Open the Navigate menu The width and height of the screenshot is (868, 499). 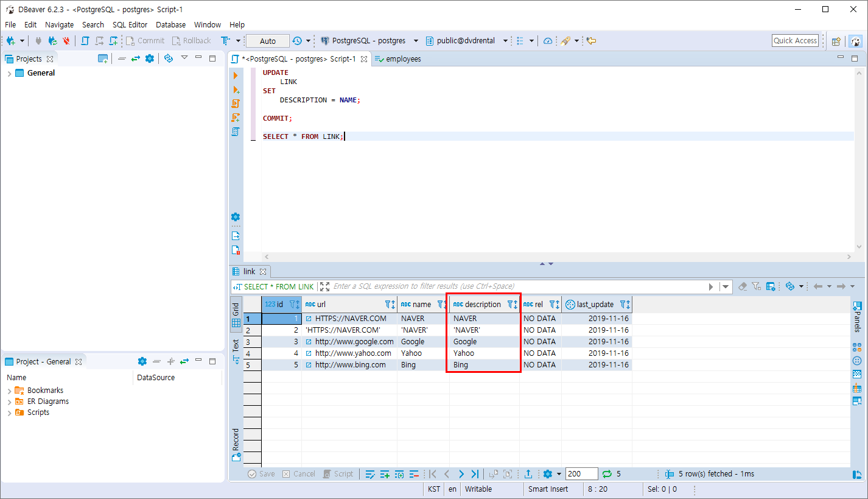coord(60,25)
